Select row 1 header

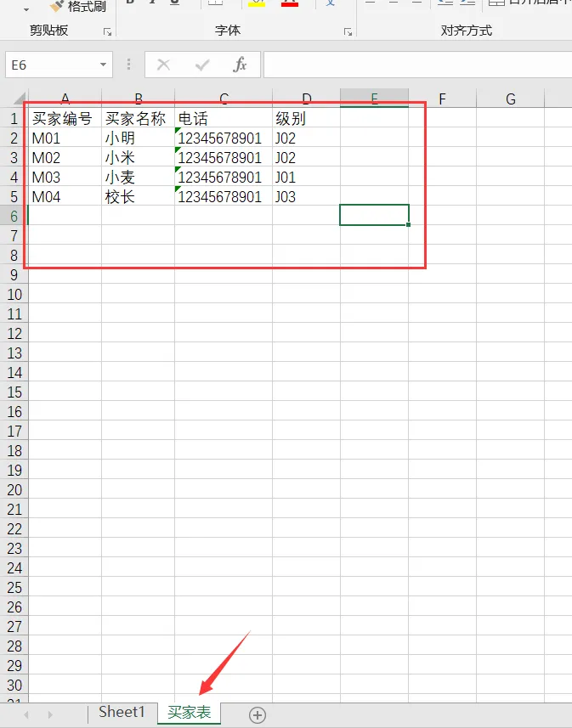click(14, 118)
